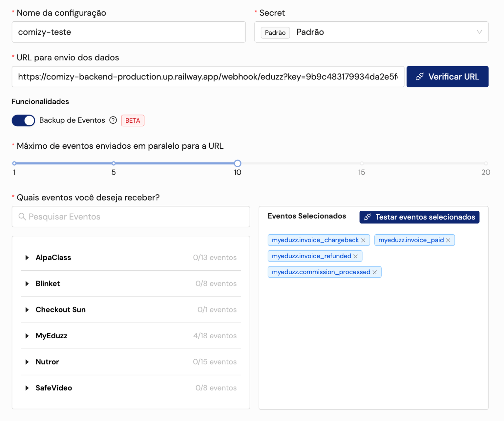Image resolution: width=504 pixels, height=421 pixels.
Task: Click the search magnifier icon in Pesquisar Eventos
Action: tap(22, 217)
